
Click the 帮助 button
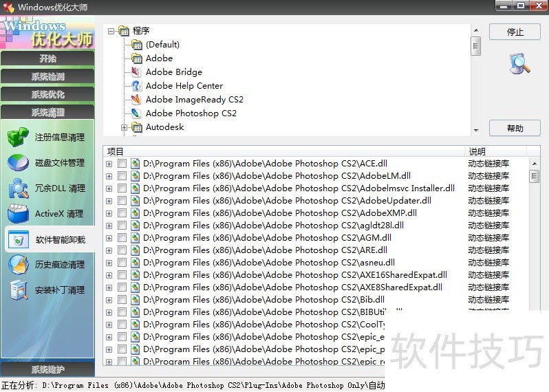tap(515, 128)
